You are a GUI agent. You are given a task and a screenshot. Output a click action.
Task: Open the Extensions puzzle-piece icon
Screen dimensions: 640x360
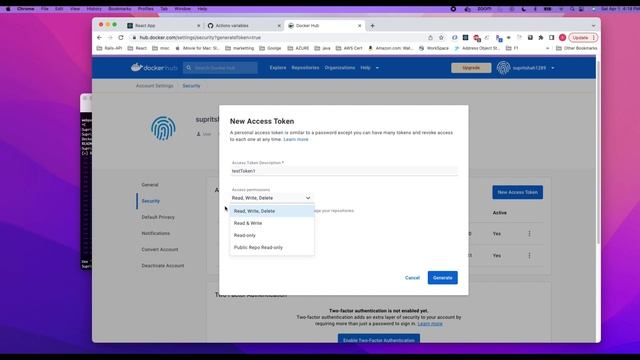[541, 38]
